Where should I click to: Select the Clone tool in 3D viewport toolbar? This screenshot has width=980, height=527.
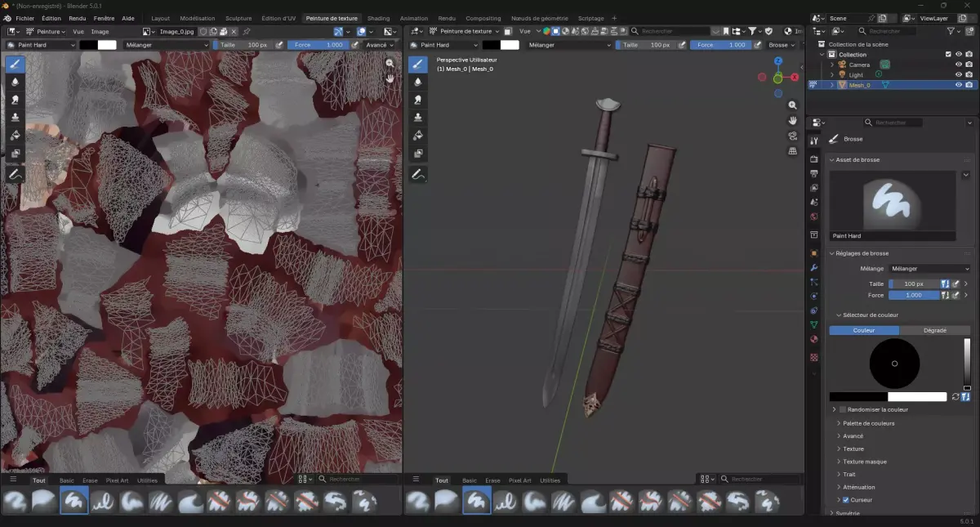pyautogui.click(x=418, y=118)
